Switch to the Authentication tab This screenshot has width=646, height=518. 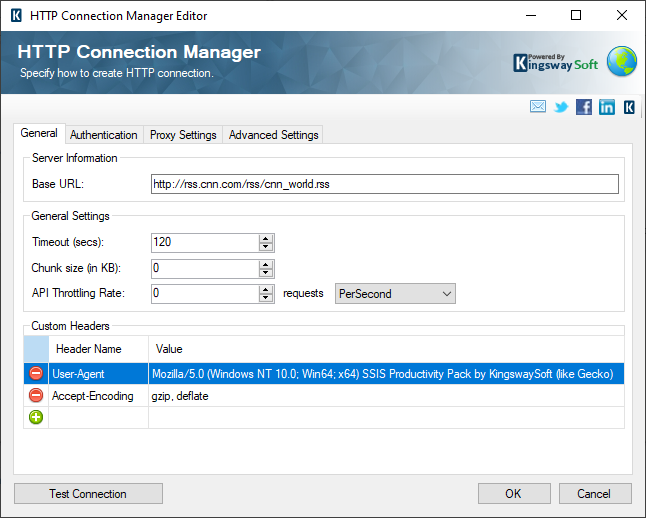[104, 135]
